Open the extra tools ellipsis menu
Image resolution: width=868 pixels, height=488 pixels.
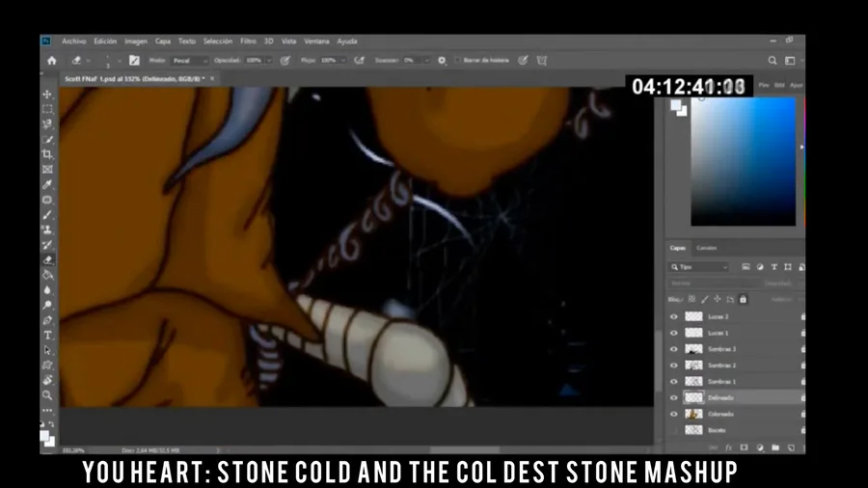pyautogui.click(x=47, y=410)
